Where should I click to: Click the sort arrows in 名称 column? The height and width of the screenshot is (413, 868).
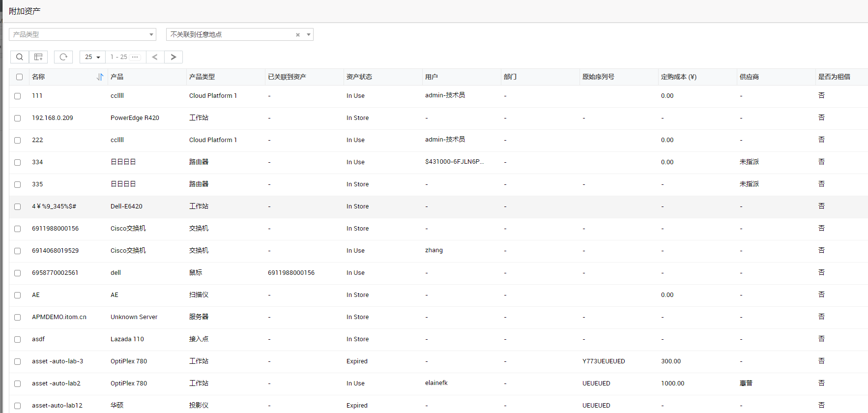point(100,77)
